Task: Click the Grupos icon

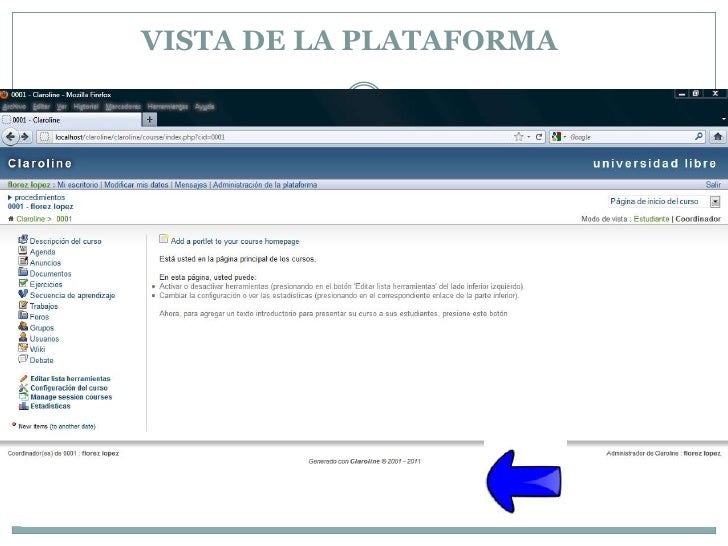Action: pyautogui.click(x=23, y=326)
